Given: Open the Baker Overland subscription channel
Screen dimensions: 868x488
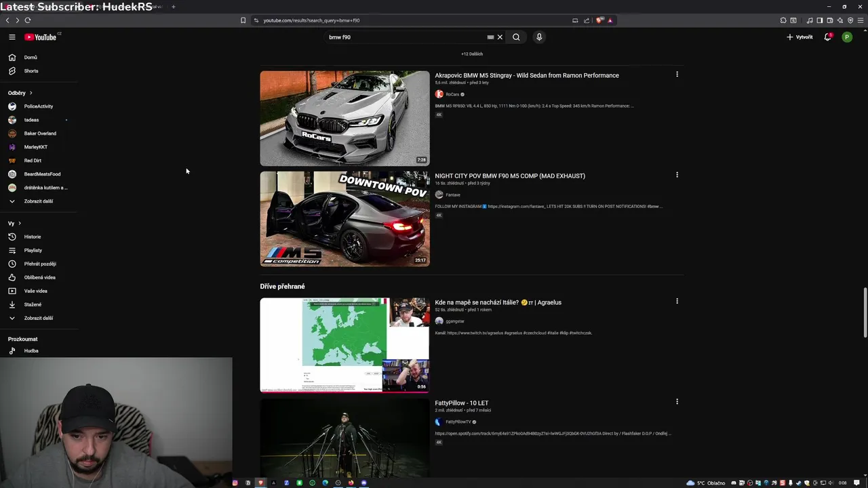Looking at the screenshot, I should pos(39,134).
